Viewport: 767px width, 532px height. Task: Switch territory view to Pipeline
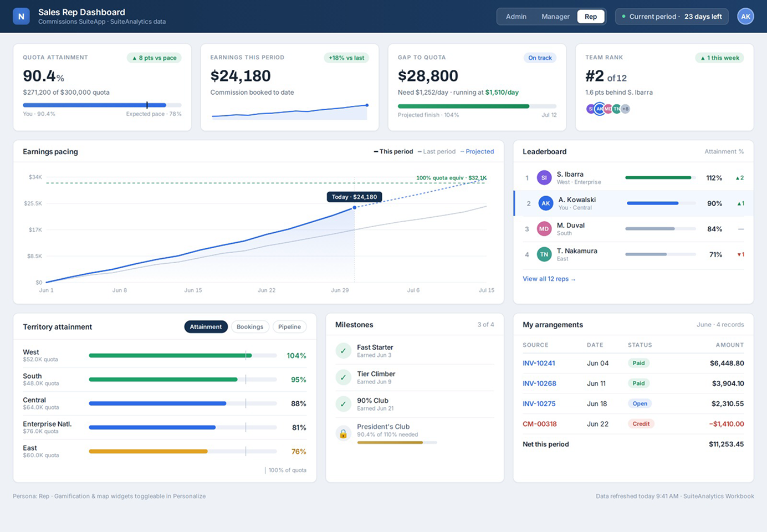pos(289,327)
